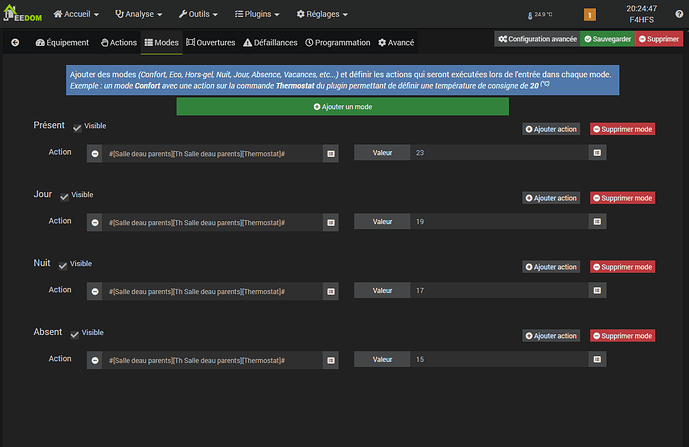Viewport: 689px width, 447px height.
Task: Open the Outils dropdown menu
Action: (198, 14)
